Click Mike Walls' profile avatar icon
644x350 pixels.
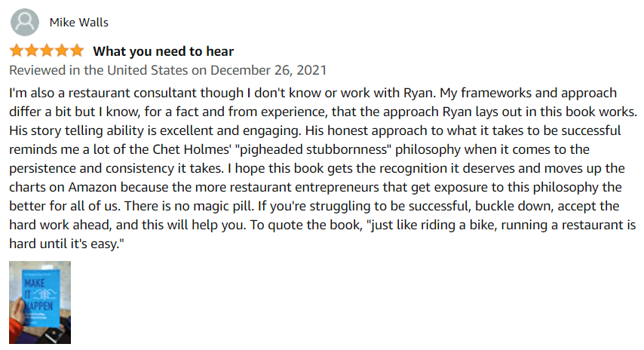[25, 22]
